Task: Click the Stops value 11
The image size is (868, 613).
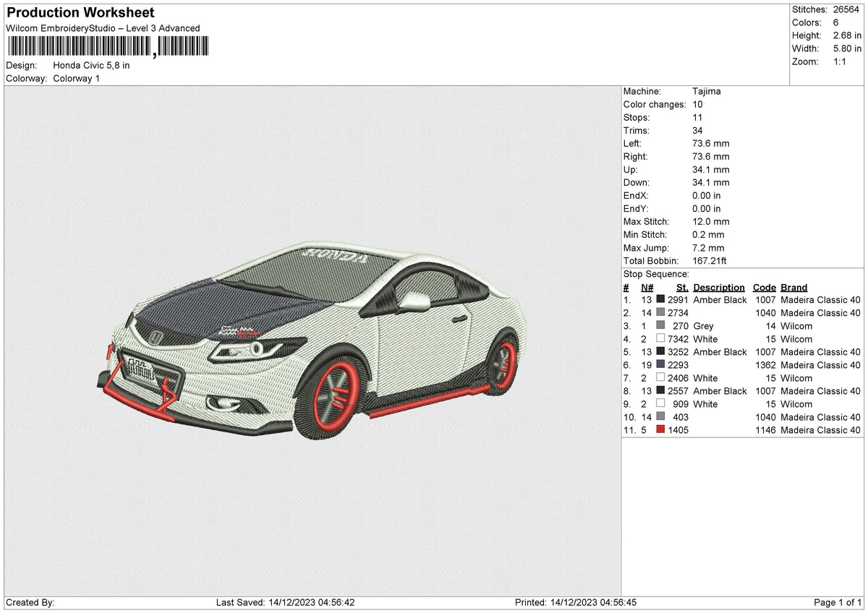Action: 697,117
